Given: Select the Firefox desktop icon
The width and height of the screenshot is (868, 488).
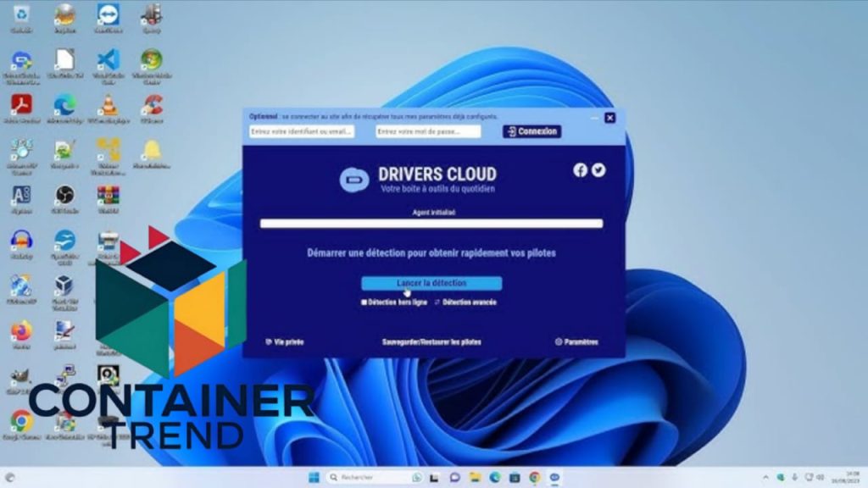Looking at the screenshot, I should pos(21,335).
